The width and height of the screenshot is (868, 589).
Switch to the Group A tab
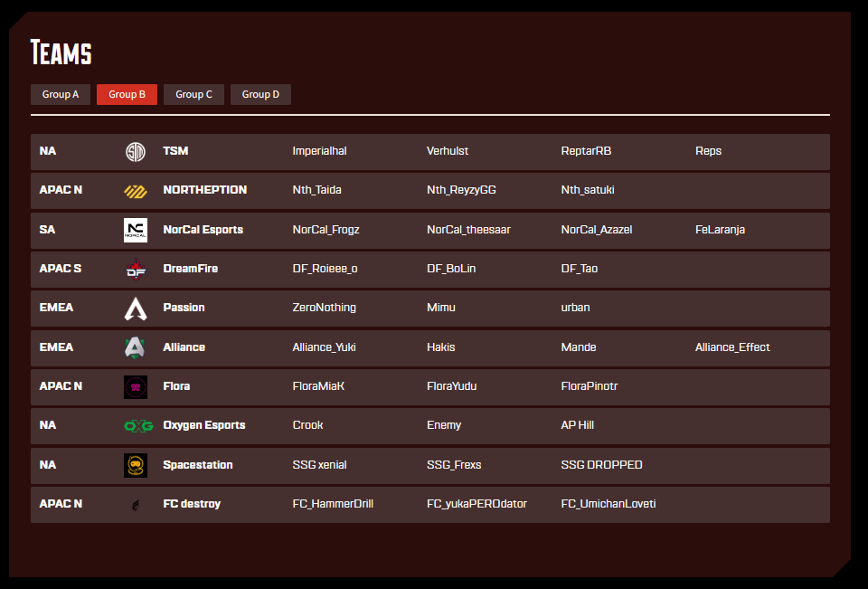pos(61,94)
